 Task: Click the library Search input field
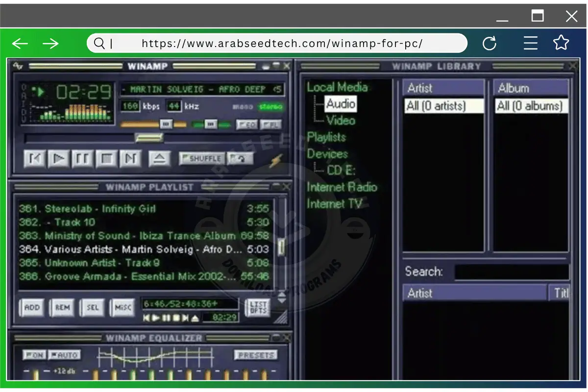(x=511, y=272)
